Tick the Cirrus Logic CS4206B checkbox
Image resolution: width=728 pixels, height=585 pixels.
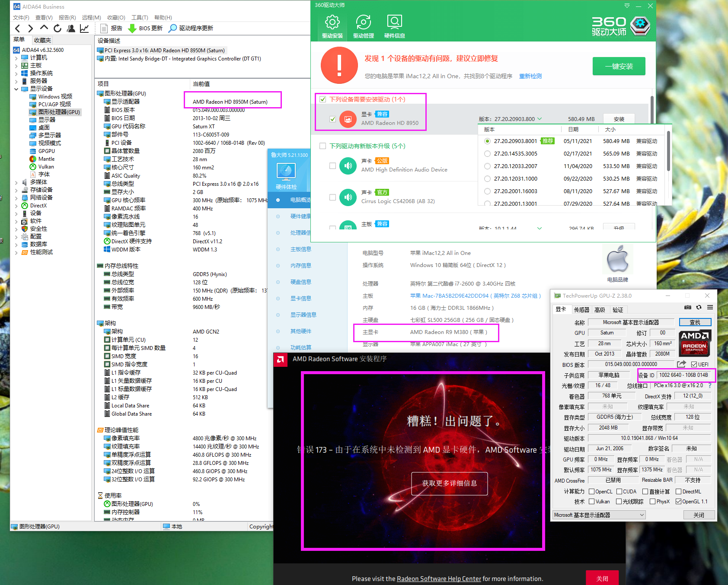click(x=332, y=197)
